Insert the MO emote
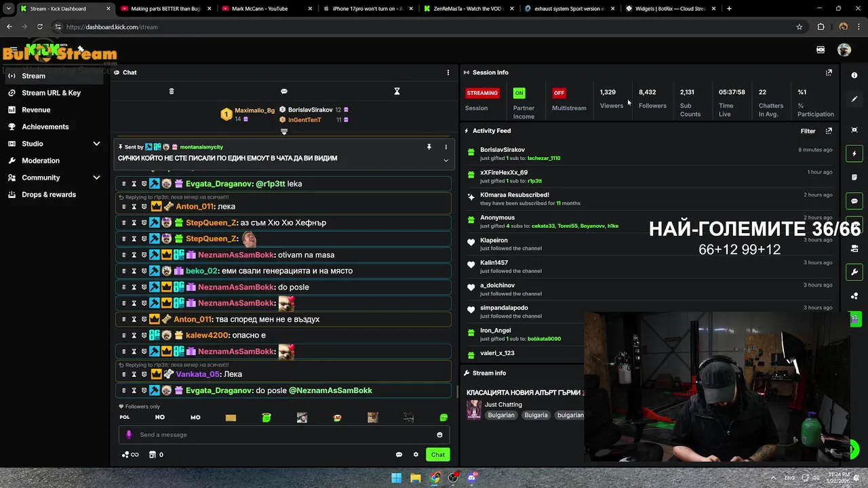This screenshot has height=488, width=868. click(195, 418)
